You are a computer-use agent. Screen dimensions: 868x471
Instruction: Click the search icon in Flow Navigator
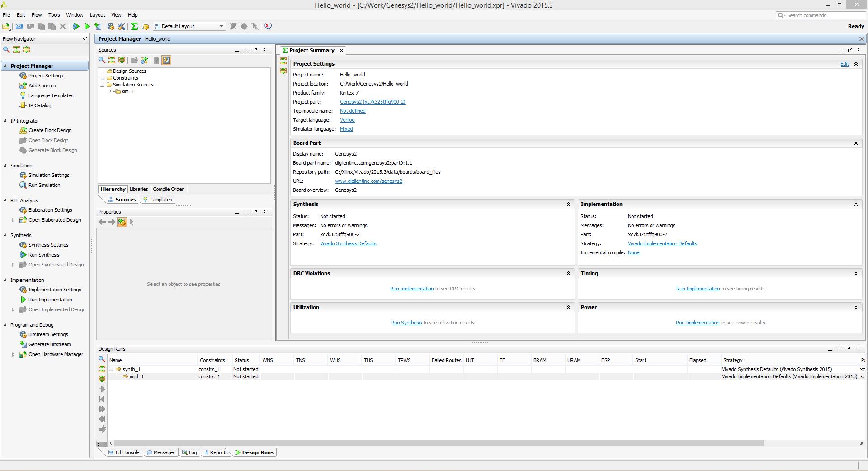coord(7,50)
